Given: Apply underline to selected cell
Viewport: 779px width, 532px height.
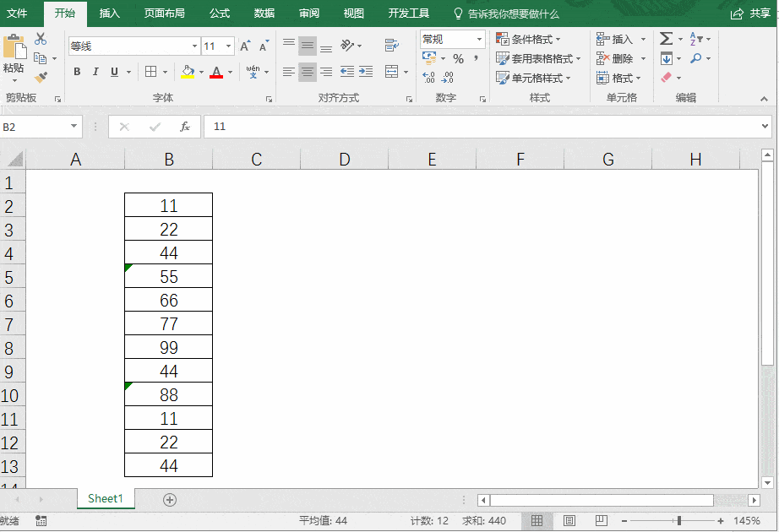Looking at the screenshot, I should (114, 72).
